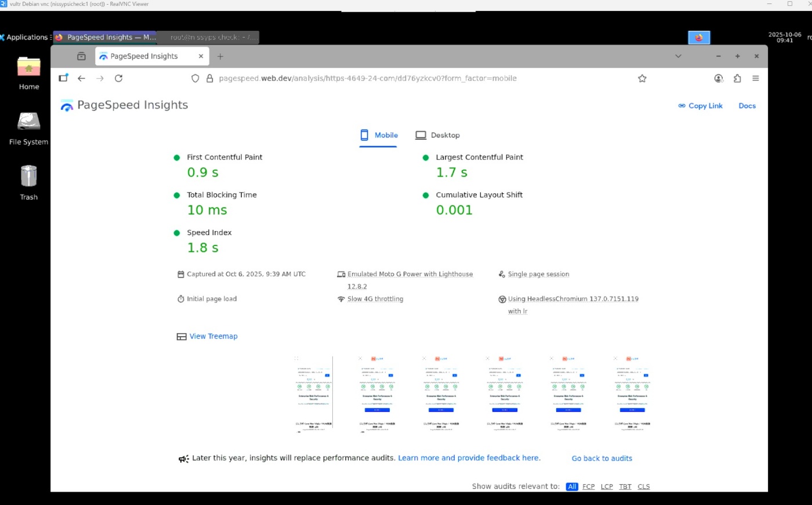
Task: Enable the FCP audit filter
Action: click(589, 486)
